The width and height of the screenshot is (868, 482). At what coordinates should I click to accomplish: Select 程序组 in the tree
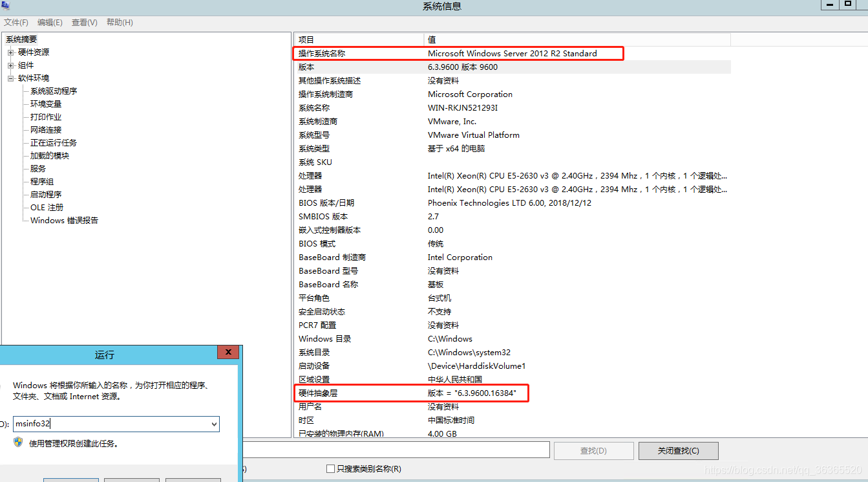[x=42, y=182]
